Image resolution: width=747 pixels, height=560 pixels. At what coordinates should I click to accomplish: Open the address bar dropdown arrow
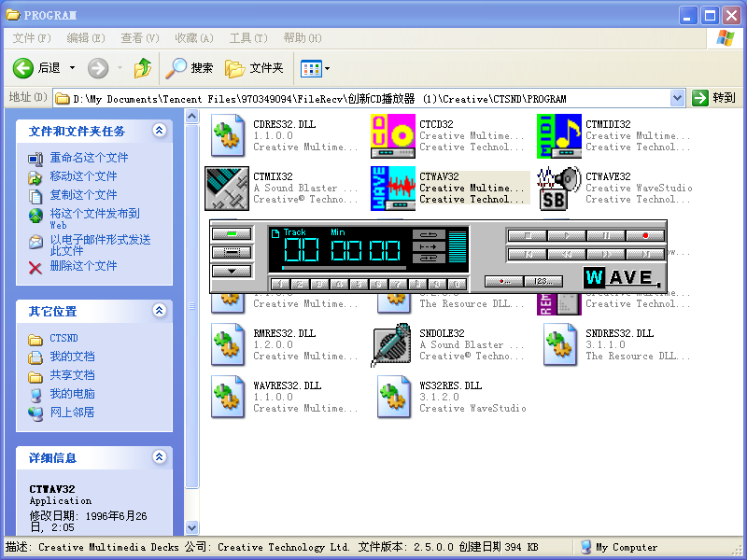pos(678,98)
